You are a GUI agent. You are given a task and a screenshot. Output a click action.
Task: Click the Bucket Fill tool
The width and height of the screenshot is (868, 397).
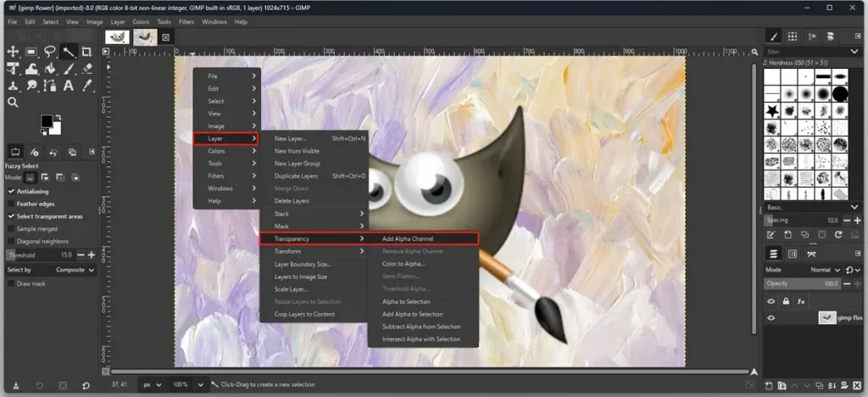50,69
